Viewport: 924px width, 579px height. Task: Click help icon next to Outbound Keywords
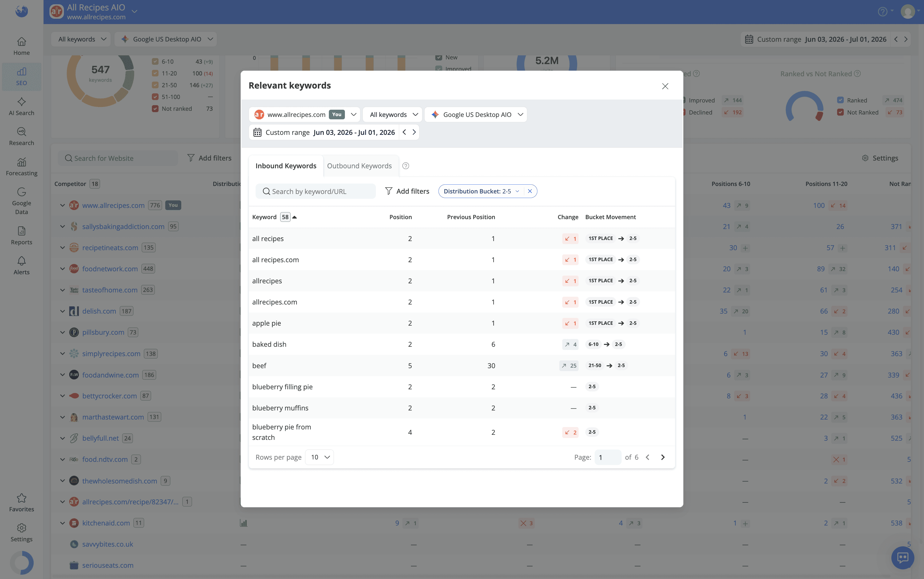click(406, 166)
